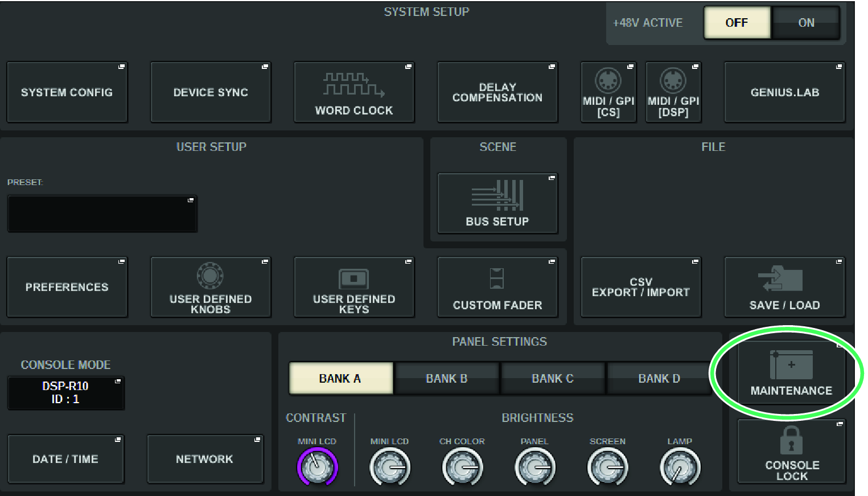Open the circled Maintenance screen
868x496 pixels.
point(791,373)
